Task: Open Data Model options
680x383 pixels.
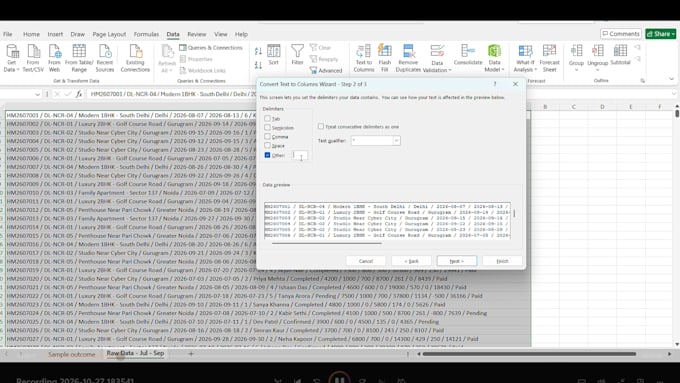Action: pos(494,58)
